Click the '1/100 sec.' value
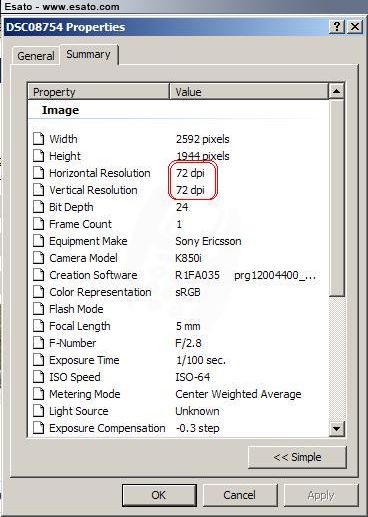The width and height of the screenshot is (368, 517). coord(201,360)
